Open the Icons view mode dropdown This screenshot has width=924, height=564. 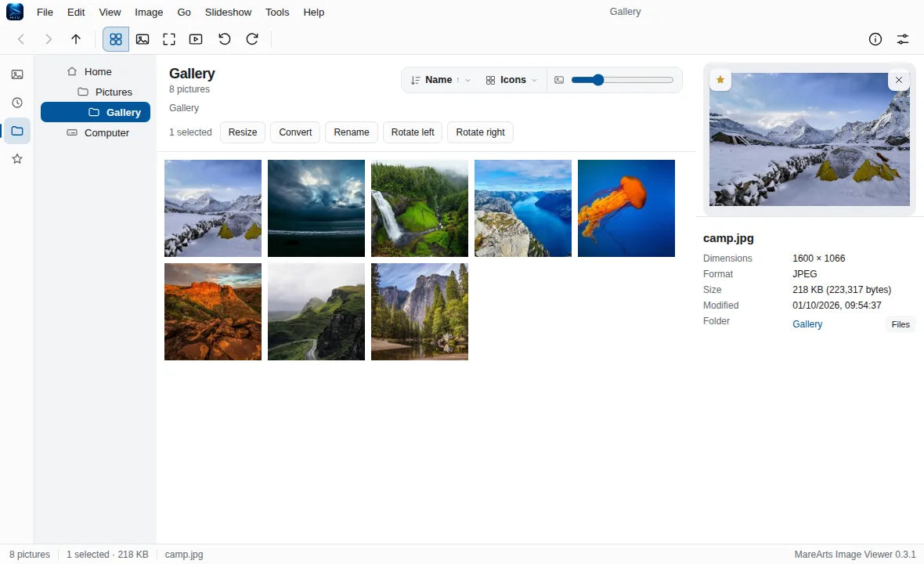point(511,80)
